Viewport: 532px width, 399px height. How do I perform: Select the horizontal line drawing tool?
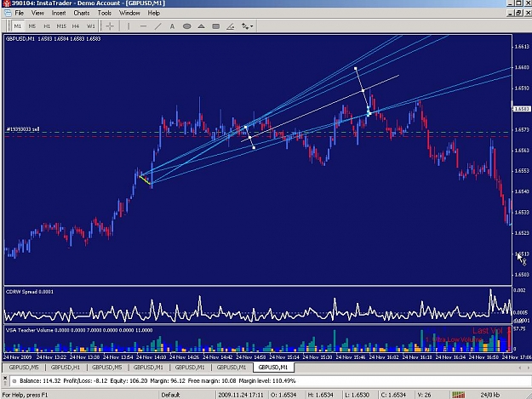point(143,26)
